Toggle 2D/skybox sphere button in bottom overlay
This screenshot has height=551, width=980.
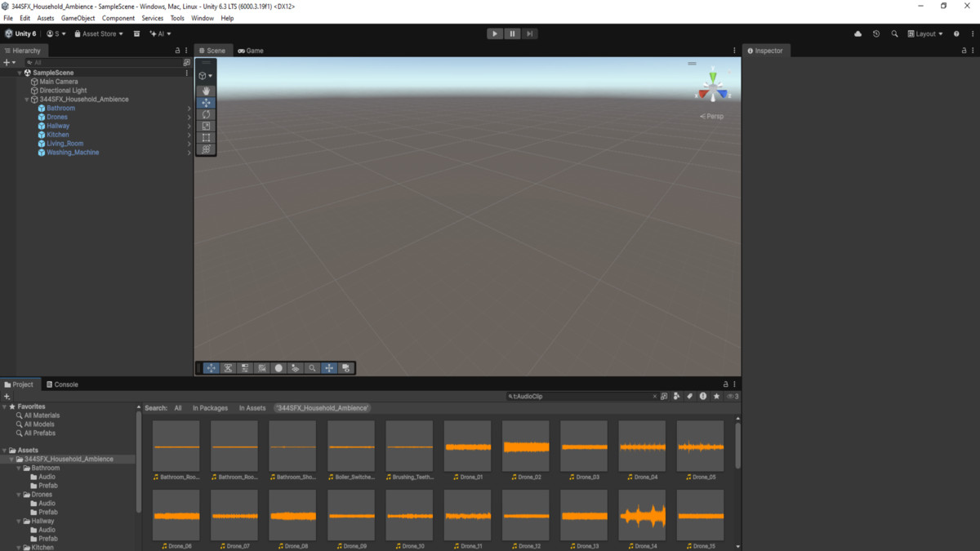coord(278,368)
